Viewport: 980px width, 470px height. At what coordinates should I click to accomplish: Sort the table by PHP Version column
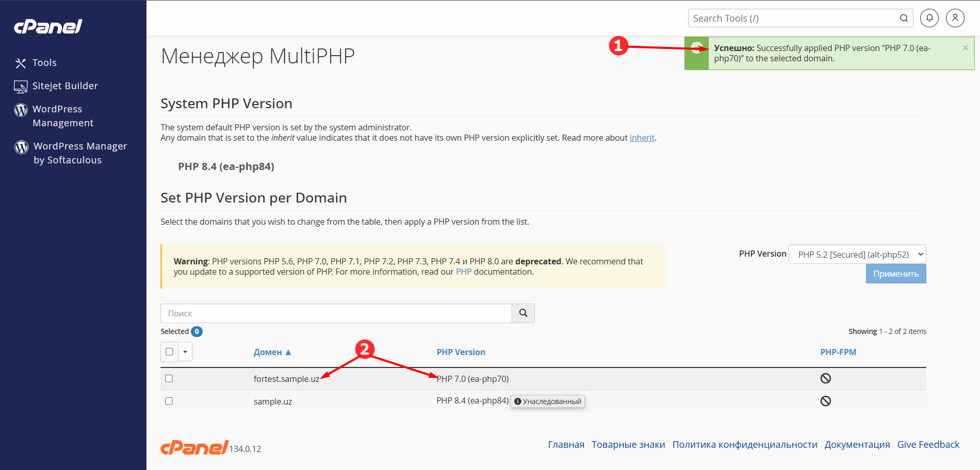(461, 352)
